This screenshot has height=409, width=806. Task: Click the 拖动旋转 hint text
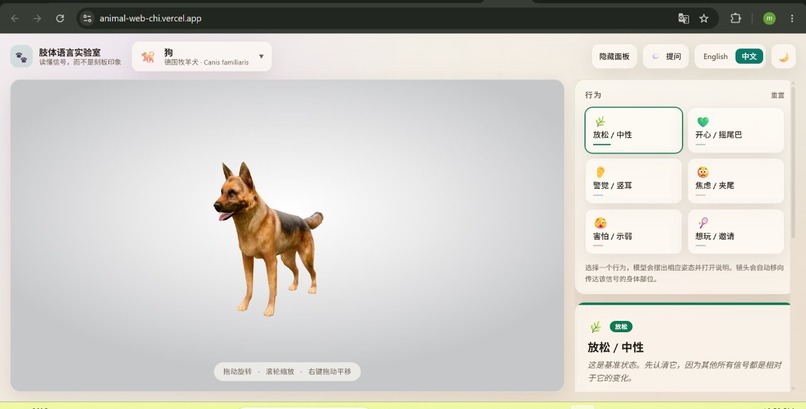click(237, 371)
